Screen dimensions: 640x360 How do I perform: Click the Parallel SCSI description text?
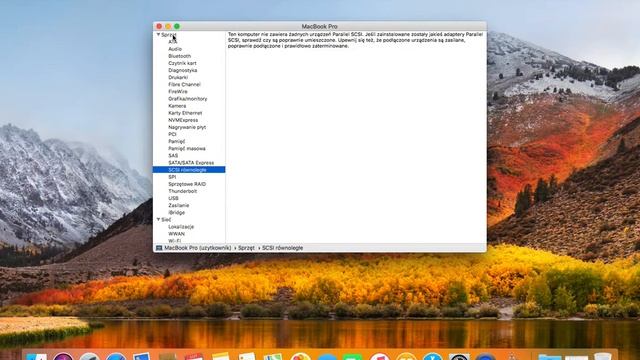(355, 40)
